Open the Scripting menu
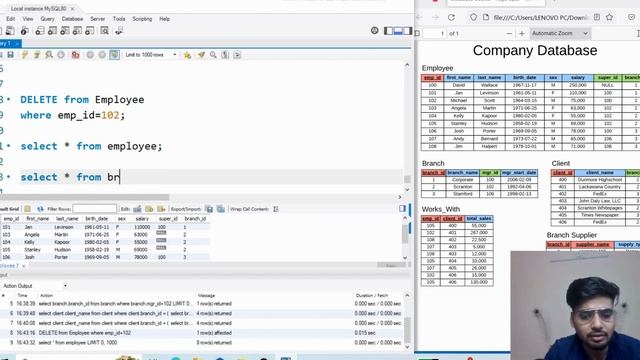The height and width of the screenshot is (360, 640). point(142,19)
